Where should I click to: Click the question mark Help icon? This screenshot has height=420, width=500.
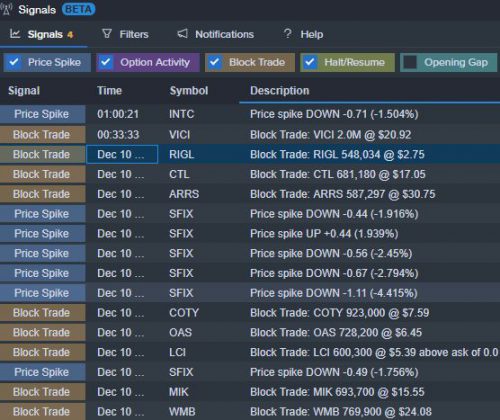287,33
